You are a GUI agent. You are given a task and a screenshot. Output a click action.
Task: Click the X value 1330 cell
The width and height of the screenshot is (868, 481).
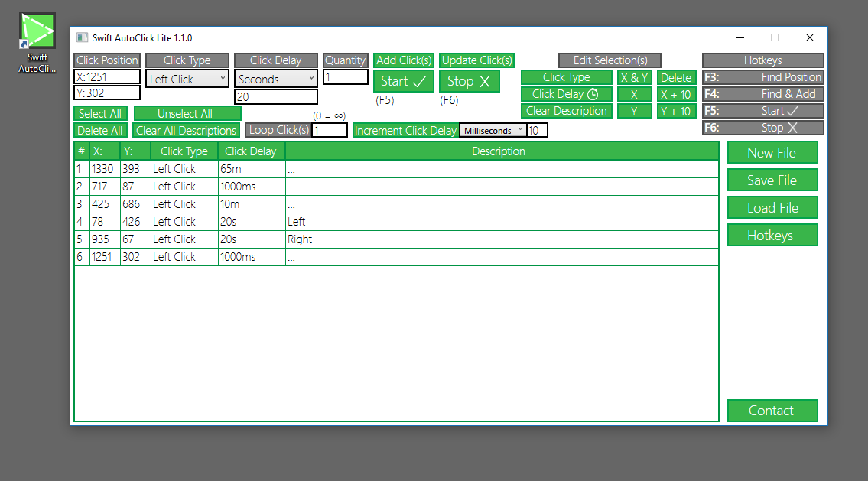point(106,169)
